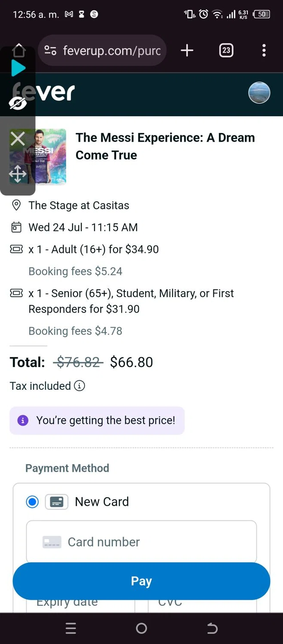Toggle the overlay hide eye icon

(x=18, y=103)
